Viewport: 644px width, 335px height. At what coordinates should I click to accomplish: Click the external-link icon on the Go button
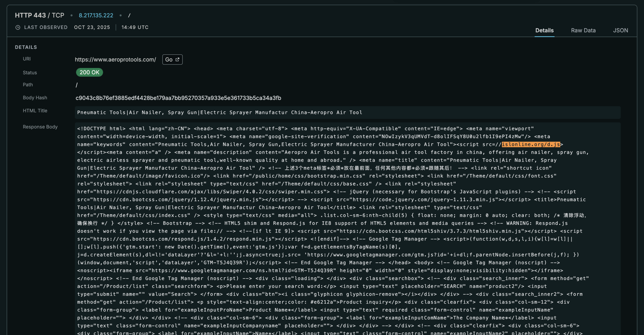[177, 59]
